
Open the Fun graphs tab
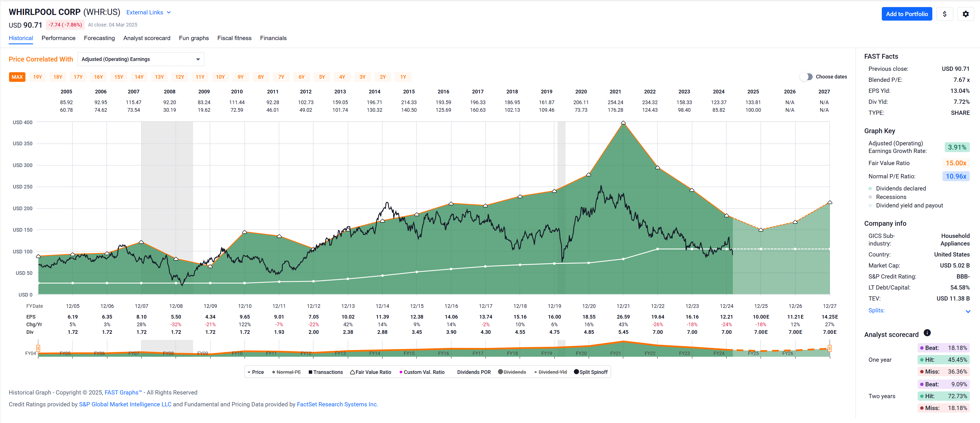tap(194, 38)
